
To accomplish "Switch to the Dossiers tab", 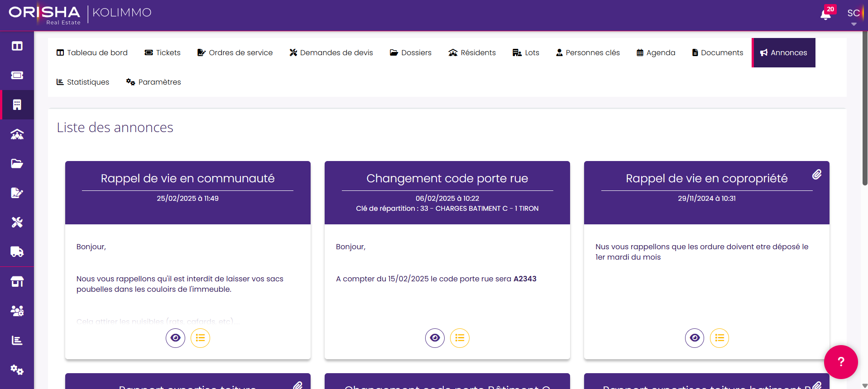I will 411,53.
